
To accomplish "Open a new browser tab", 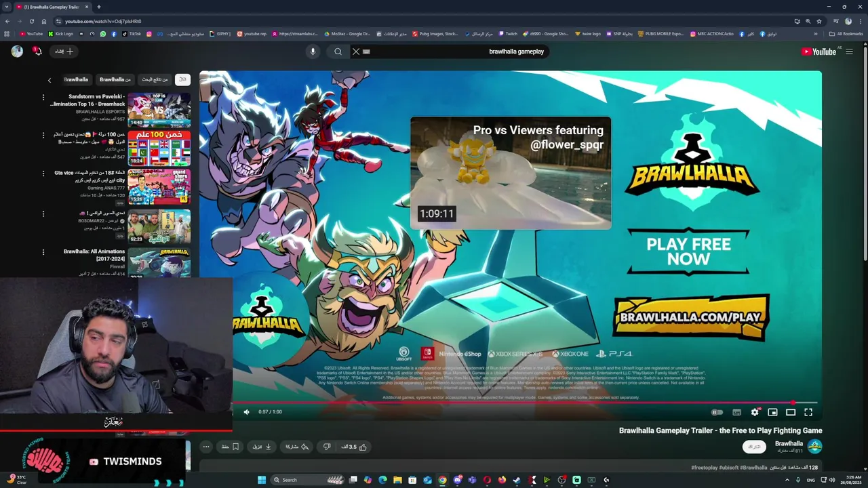I will click(x=98, y=7).
